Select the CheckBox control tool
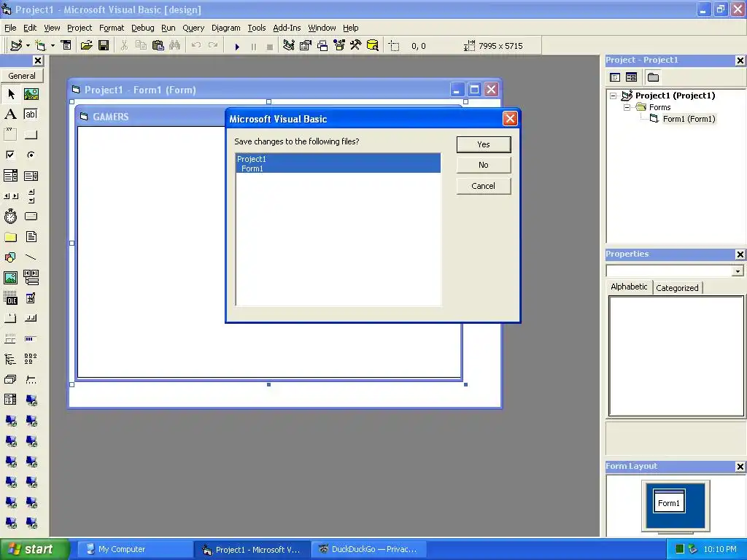This screenshot has height=560, width=747. pyautogui.click(x=10, y=155)
